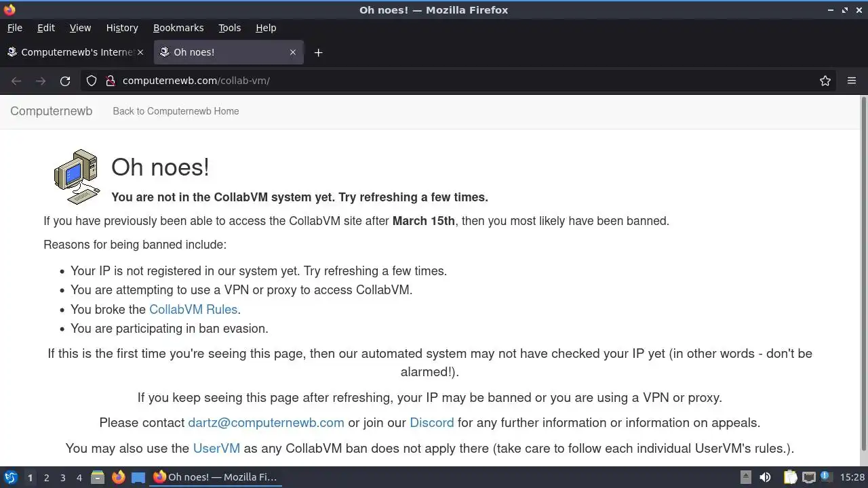
Task: Click the "Reasons for being banned include:" text
Action: click(x=135, y=245)
